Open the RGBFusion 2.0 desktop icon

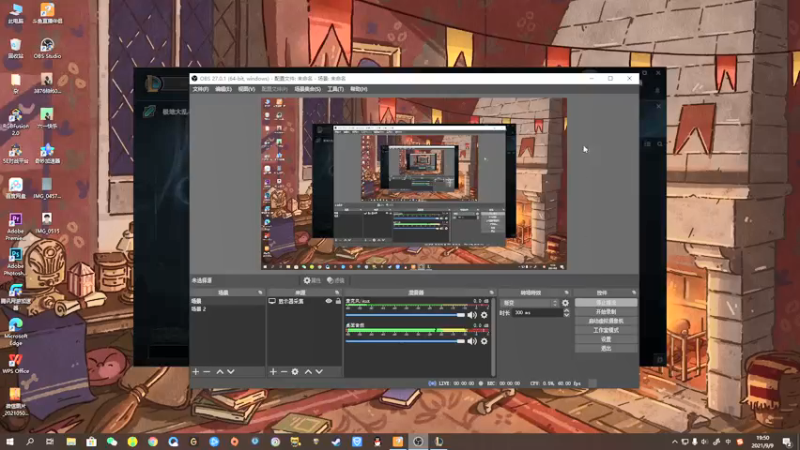point(15,121)
